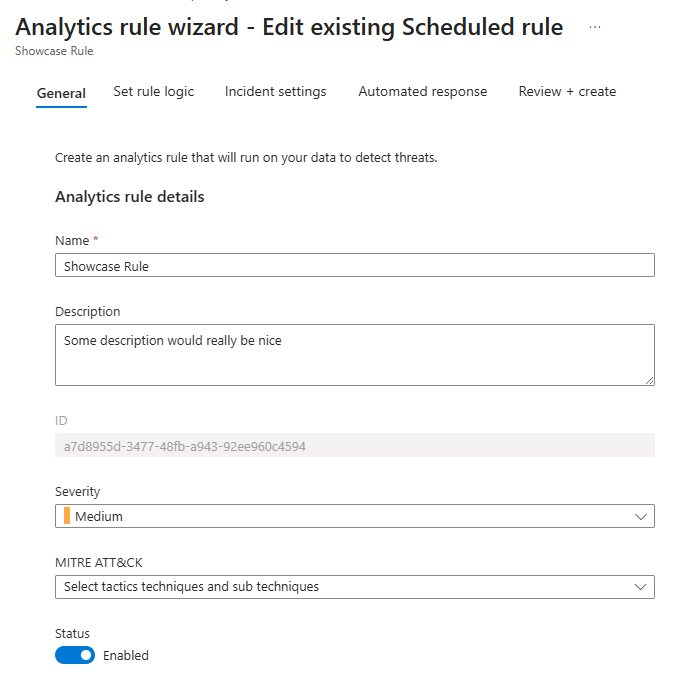Viewport: 680px width, 675px height.
Task: Click the greyed-out rule ID field
Action: 354,446
